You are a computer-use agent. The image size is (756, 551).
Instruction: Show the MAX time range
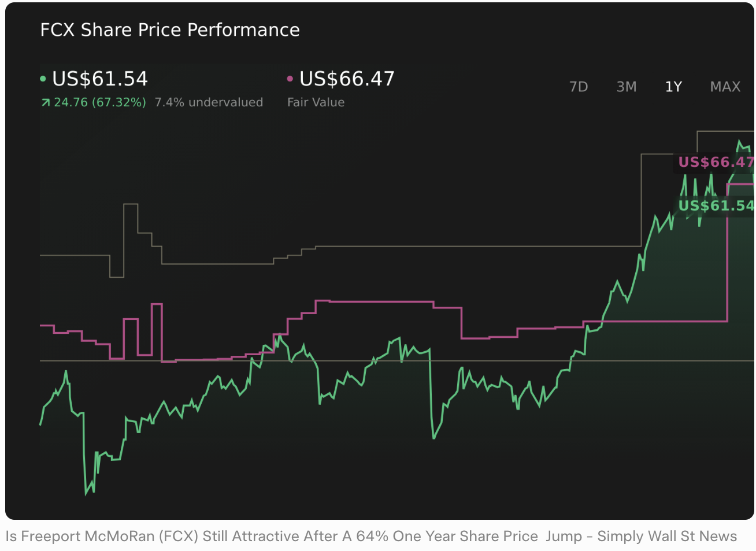(x=725, y=87)
